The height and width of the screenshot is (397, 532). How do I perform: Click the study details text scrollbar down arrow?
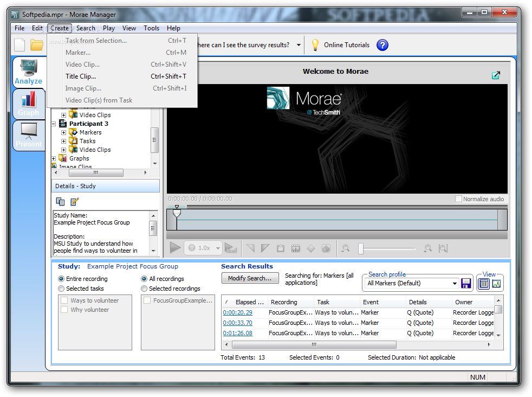click(154, 251)
